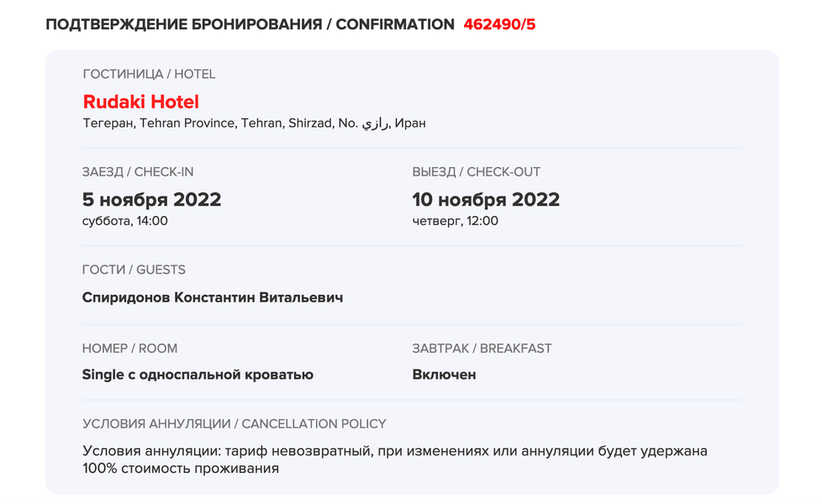Viewport: 822px width, 504px height.
Task: Click room type 'Single с односпальной кроватью'
Action: (198, 375)
